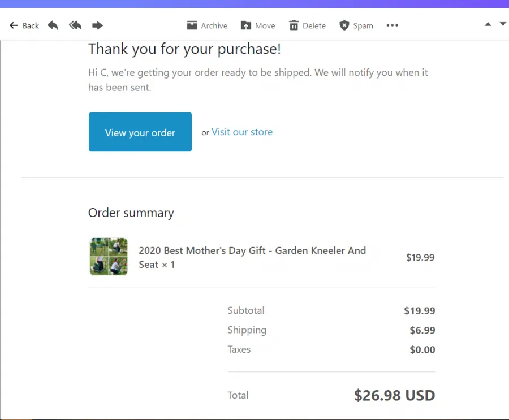Open the Visit our store link

242,132
